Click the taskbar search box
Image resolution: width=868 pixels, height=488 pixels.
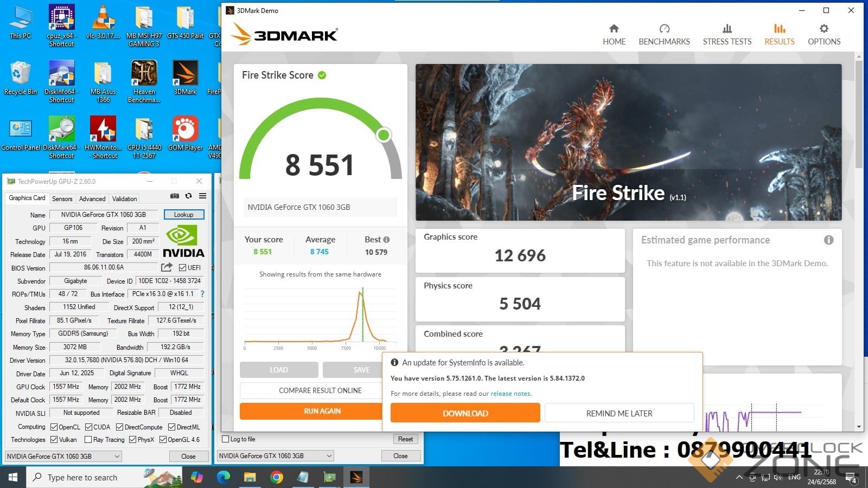coord(104,477)
